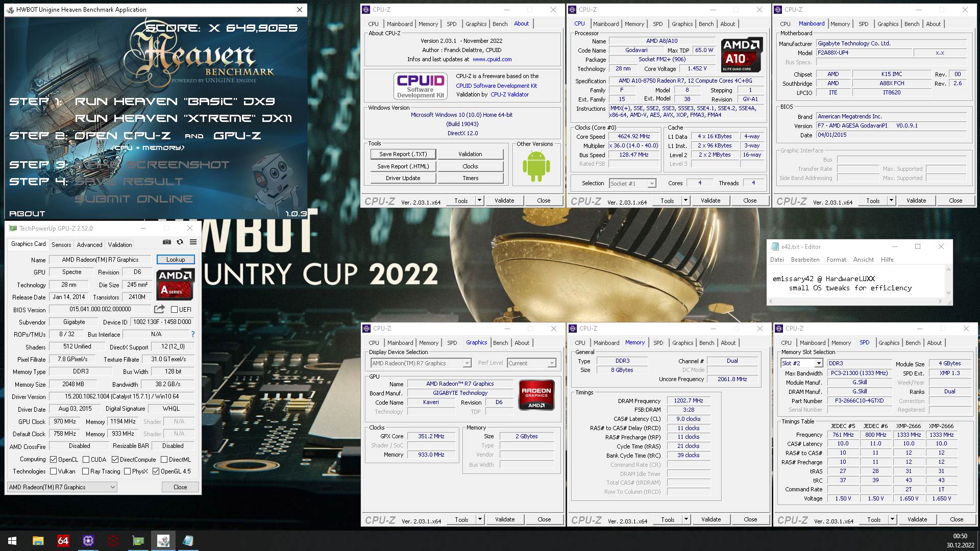Expand the Tools arrow in CPU-Z SPD window
The width and height of the screenshot is (980, 551).
pyautogui.click(x=892, y=519)
